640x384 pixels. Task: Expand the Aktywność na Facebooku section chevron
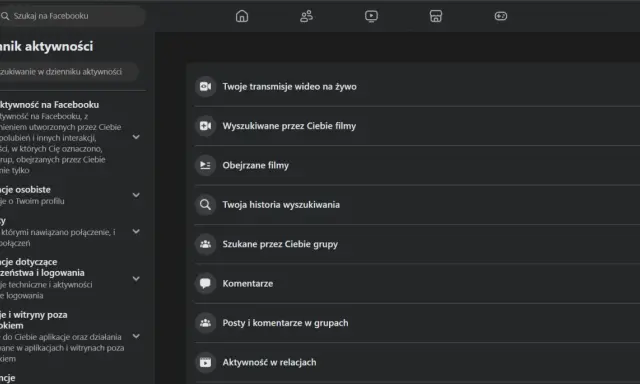(136, 137)
